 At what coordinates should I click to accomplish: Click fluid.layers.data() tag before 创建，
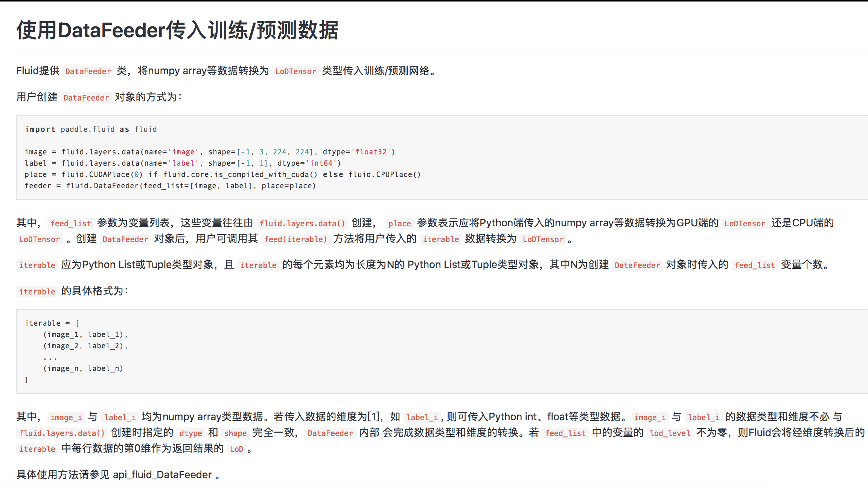click(x=302, y=223)
